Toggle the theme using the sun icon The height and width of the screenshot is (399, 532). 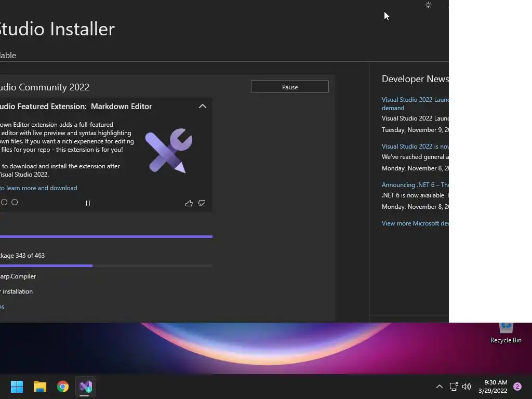[428, 5]
